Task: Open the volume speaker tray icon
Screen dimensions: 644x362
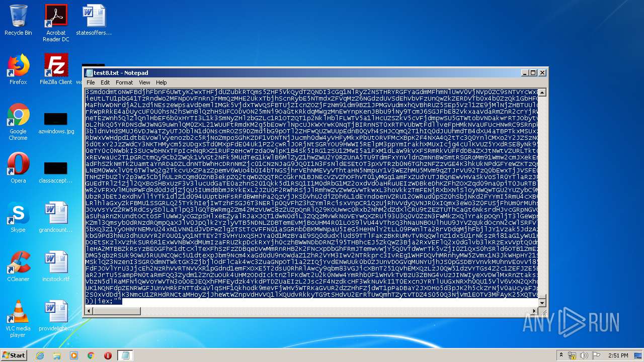Action: 584,355
